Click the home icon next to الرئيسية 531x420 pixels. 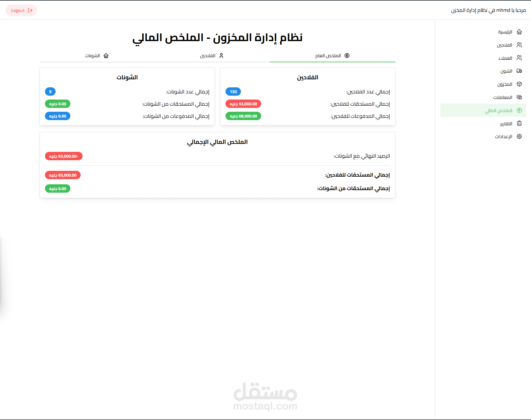click(519, 32)
